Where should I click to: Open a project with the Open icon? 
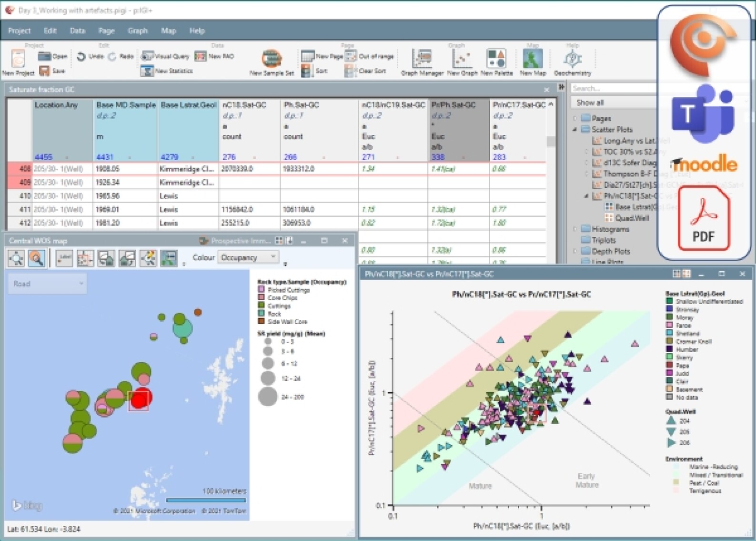pyautogui.click(x=44, y=56)
